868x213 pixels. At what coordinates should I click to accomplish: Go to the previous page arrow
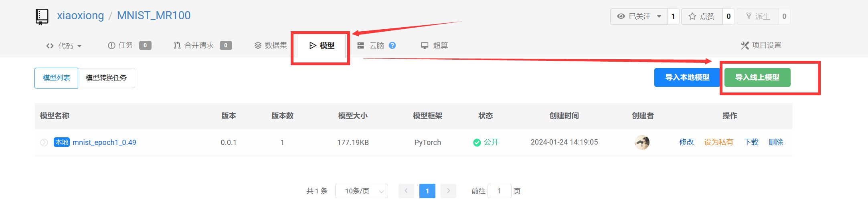(x=406, y=191)
